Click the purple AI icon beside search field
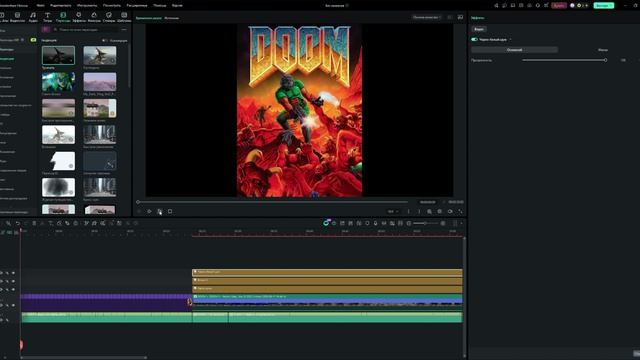 (46, 29)
